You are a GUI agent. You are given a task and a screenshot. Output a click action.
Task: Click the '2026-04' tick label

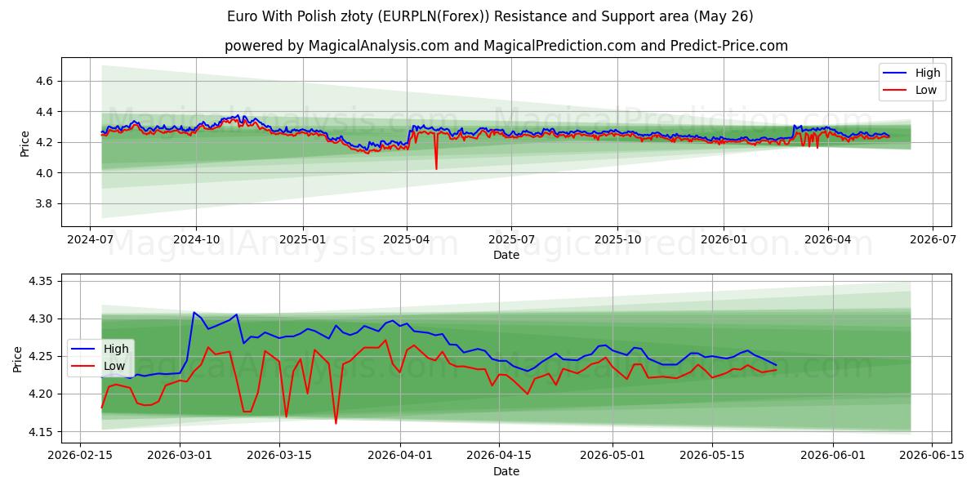tap(827, 241)
